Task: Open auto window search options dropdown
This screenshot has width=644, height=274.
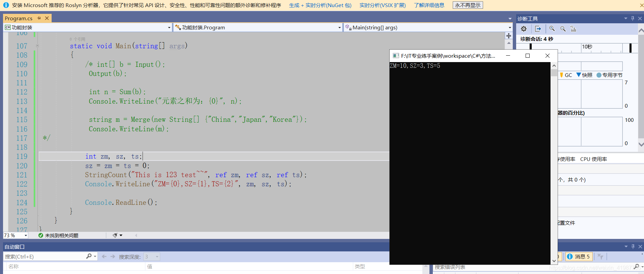Action: tap(95, 256)
